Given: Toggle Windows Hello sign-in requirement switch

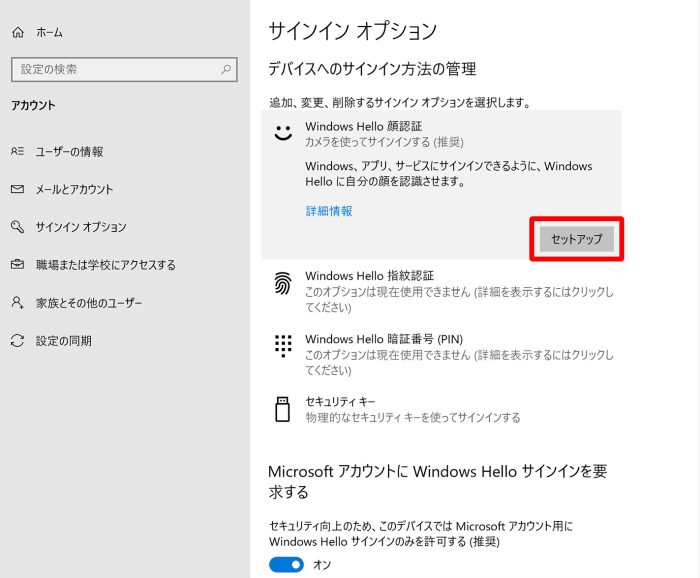Looking at the screenshot, I should (x=286, y=565).
